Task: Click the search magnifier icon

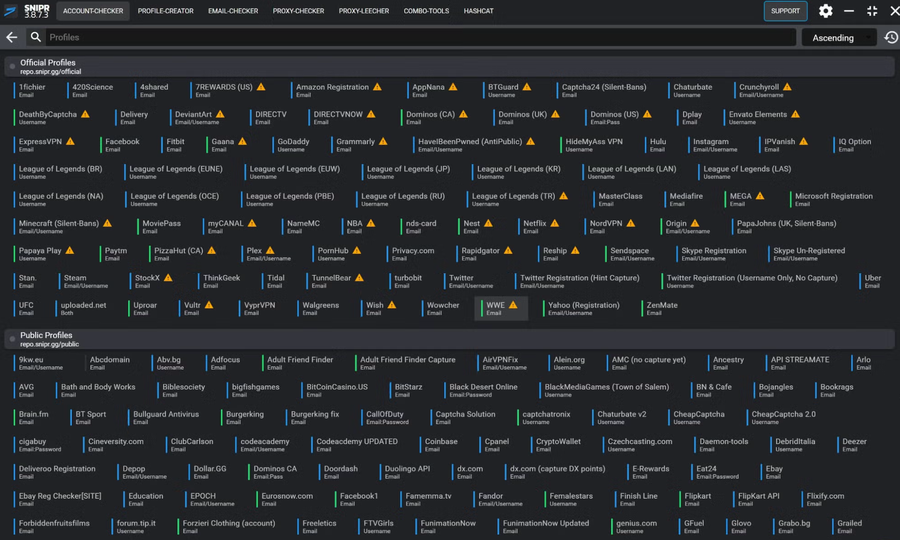Action: point(36,37)
